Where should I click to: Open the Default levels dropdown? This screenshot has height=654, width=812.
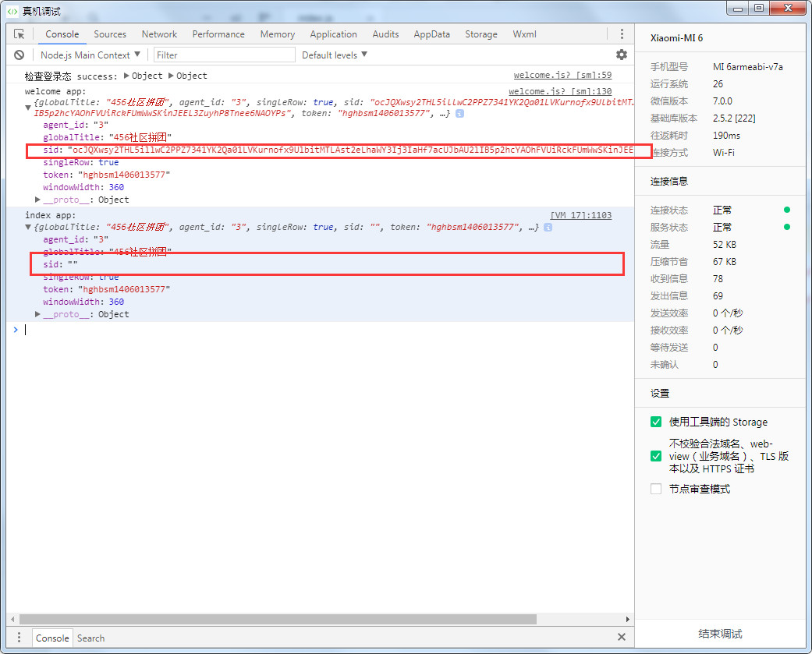click(x=334, y=55)
